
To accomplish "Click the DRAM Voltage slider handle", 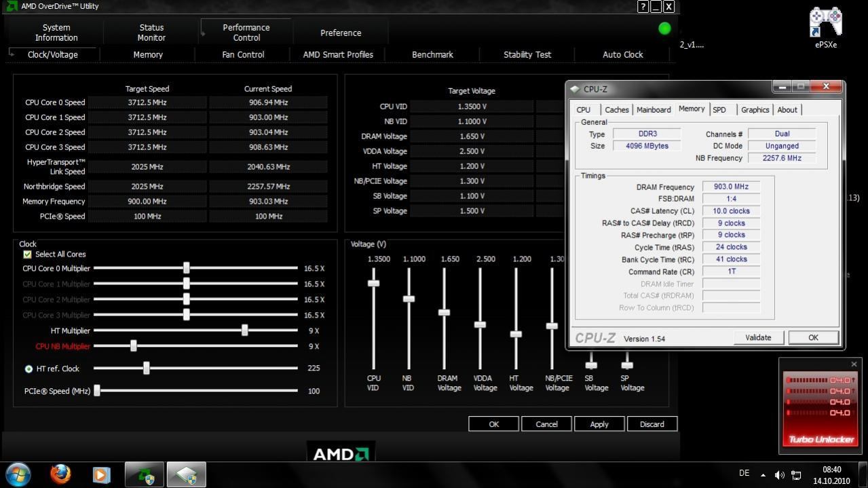I will click(444, 312).
